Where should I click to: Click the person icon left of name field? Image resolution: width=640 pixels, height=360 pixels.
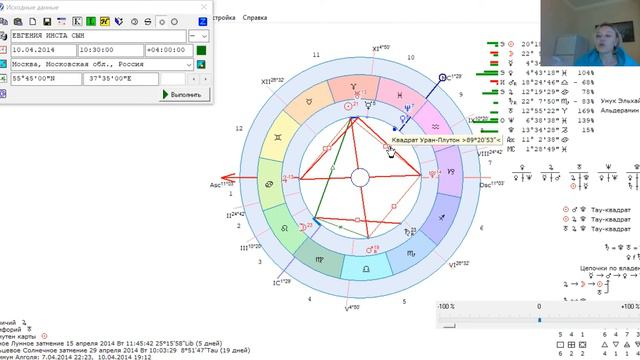coord(3,36)
